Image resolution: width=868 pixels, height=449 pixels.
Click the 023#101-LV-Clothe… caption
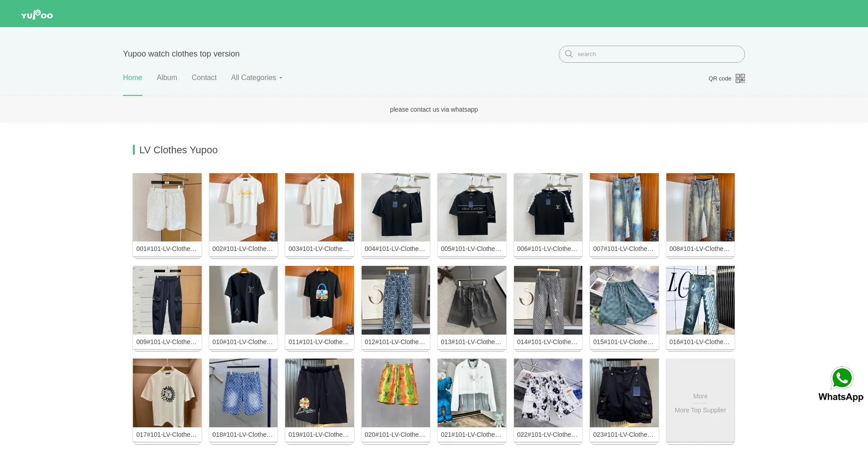(623, 435)
